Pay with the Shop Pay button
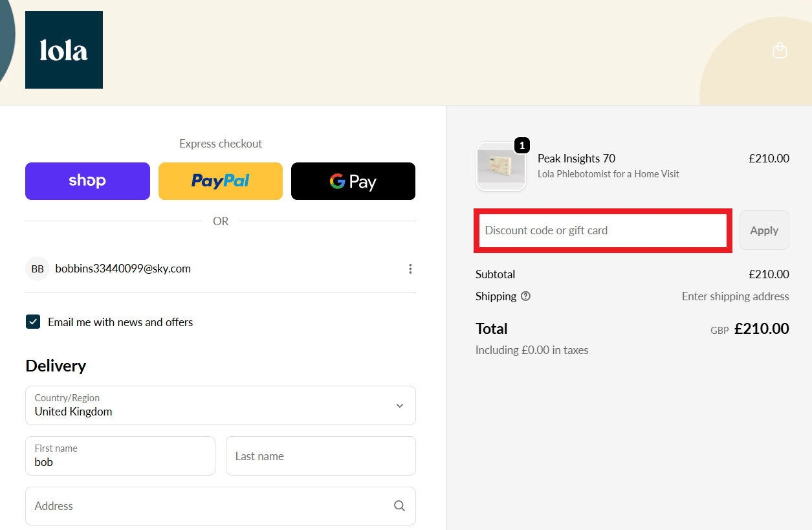The image size is (812, 530). (x=87, y=181)
